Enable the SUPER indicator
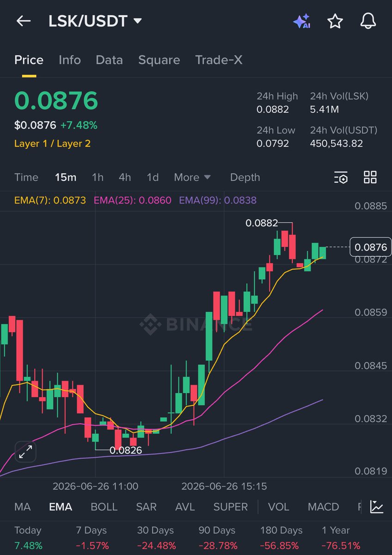Screen dimensions: 392x555 (231, 507)
